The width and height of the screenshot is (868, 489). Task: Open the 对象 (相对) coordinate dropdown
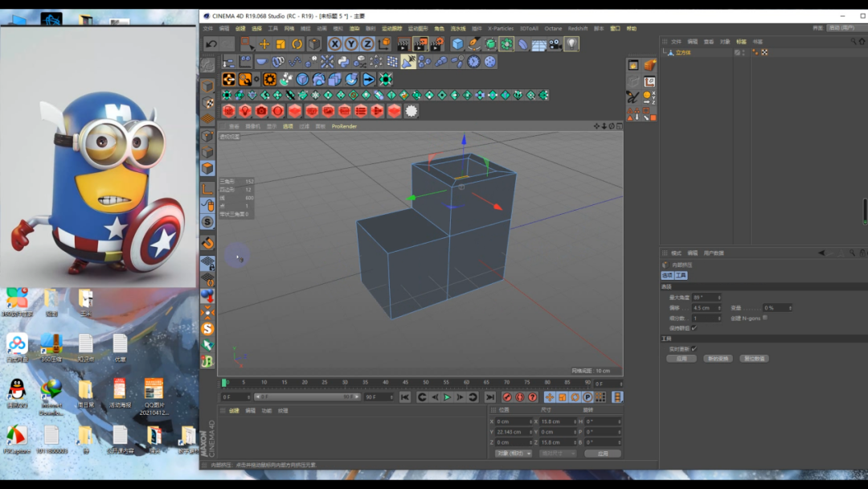pyautogui.click(x=513, y=454)
